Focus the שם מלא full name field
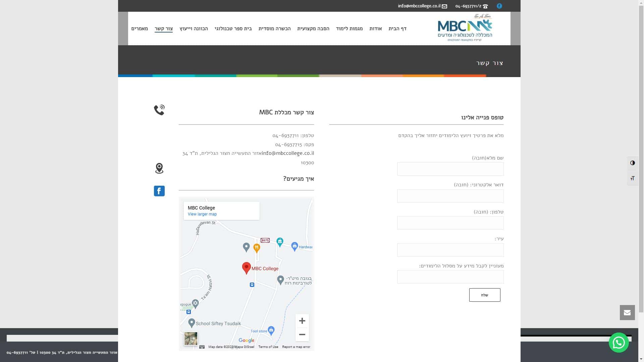Viewport: 644px width, 362px height. [x=450, y=169]
